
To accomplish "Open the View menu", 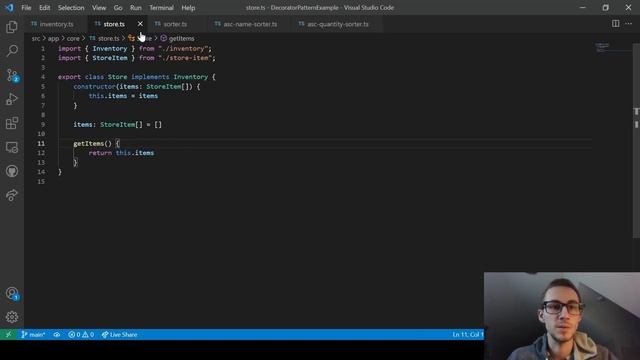I will [99, 8].
